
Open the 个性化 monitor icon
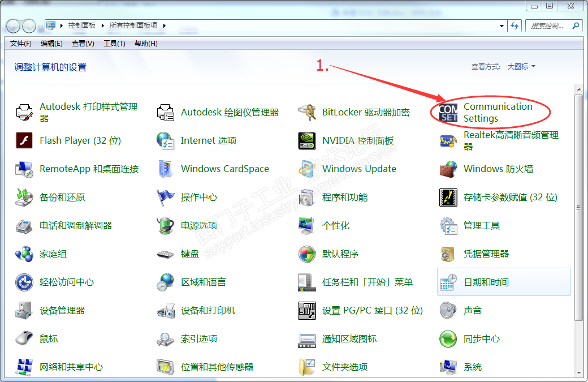pos(307,226)
